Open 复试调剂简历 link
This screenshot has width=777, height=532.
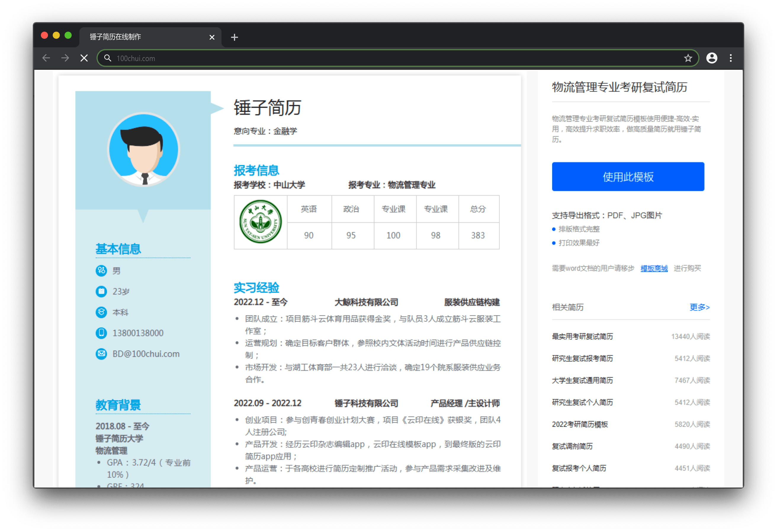click(572, 446)
